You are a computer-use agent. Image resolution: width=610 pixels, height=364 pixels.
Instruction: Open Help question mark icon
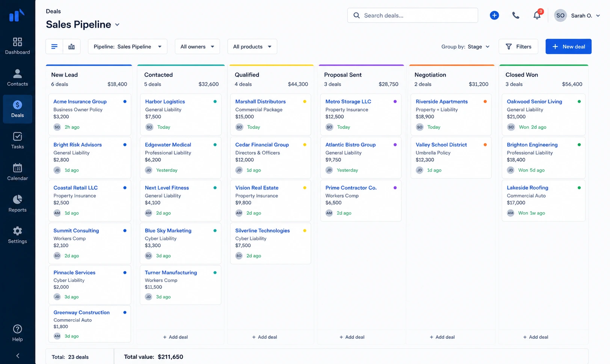click(17, 329)
